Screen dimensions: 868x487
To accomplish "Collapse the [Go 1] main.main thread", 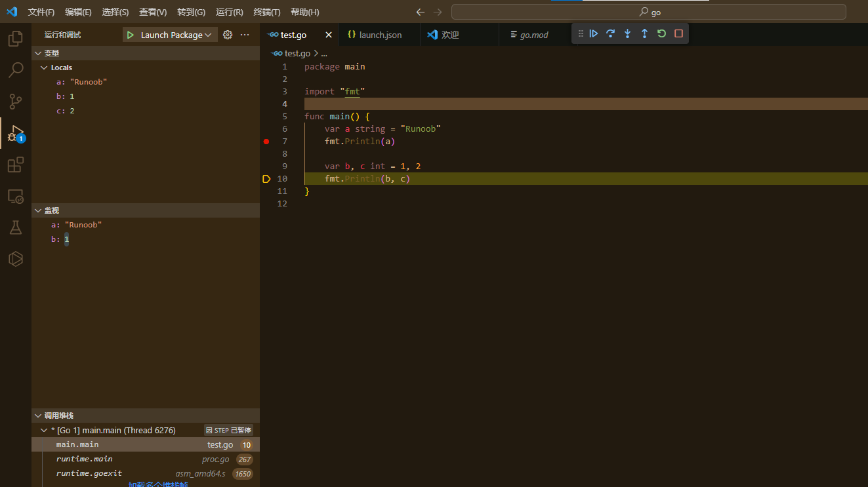I will click(x=45, y=431).
